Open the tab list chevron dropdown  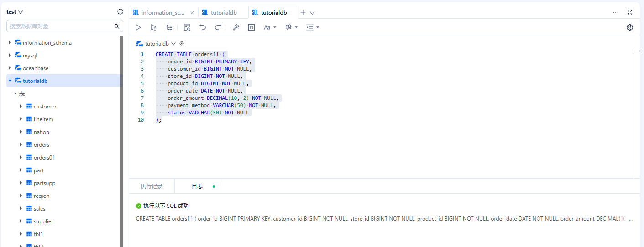(312, 13)
